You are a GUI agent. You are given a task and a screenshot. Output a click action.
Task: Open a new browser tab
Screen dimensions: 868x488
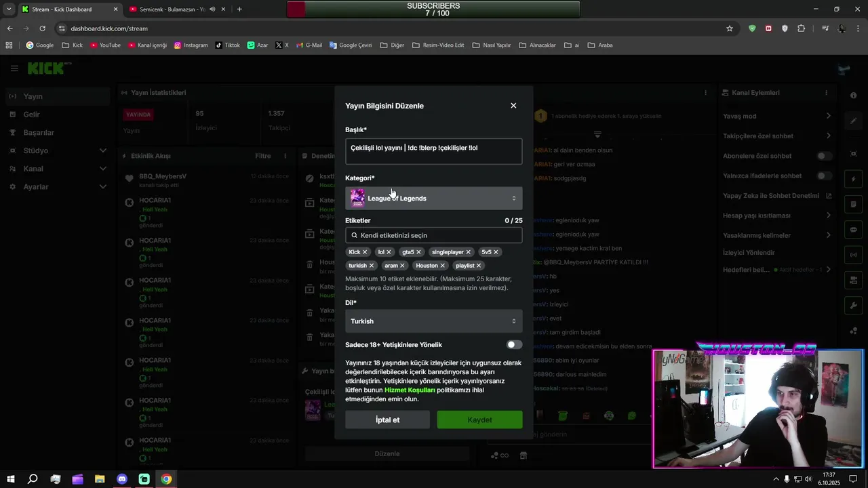[239, 9]
